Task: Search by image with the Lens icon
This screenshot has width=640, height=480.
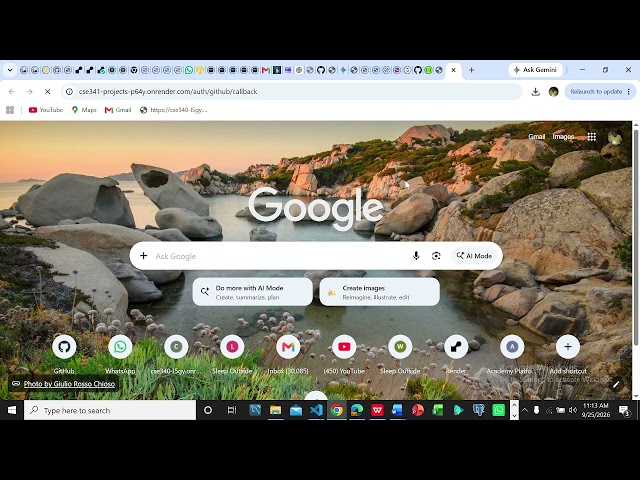Action: [x=436, y=256]
